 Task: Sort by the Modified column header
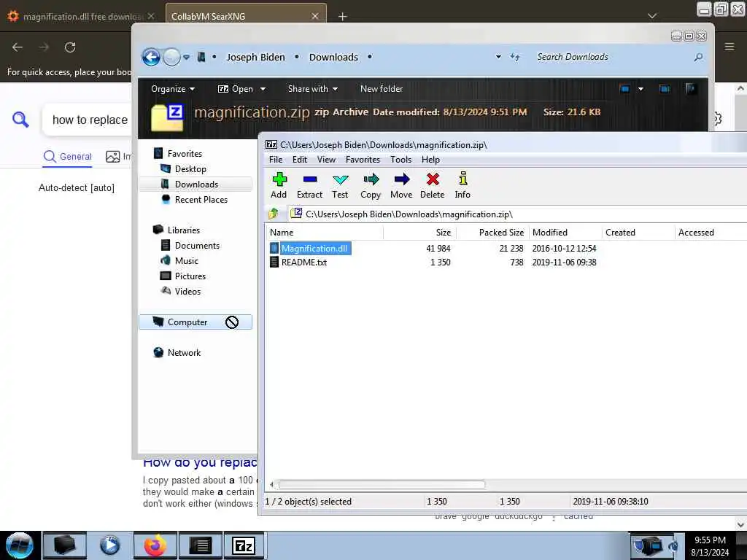click(565, 233)
